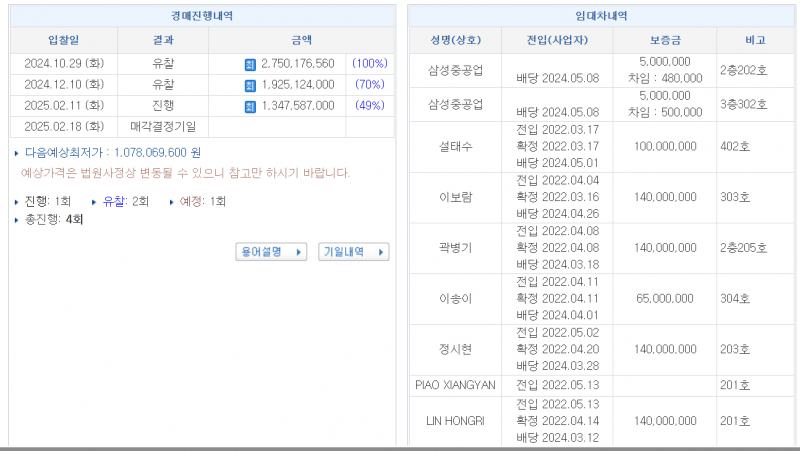800x451 pixels.
Task: Click the 최 icon beside 1,925,124,000
Action: [250, 85]
